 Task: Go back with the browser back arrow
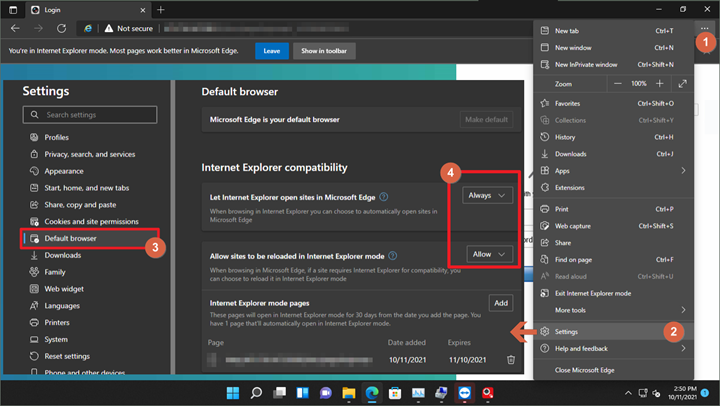pos(15,28)
